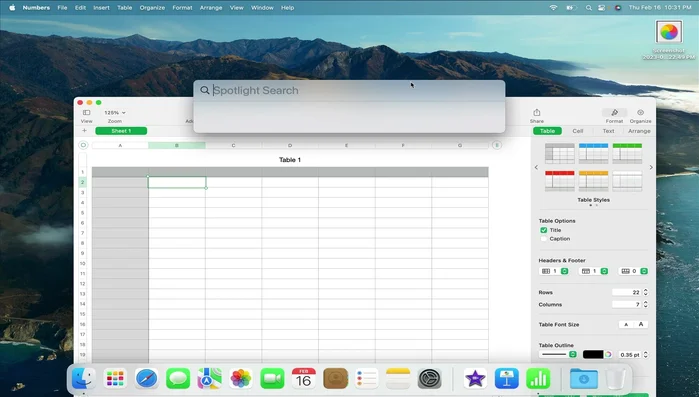Choose the yellow header table style

(x=593, y=181)
